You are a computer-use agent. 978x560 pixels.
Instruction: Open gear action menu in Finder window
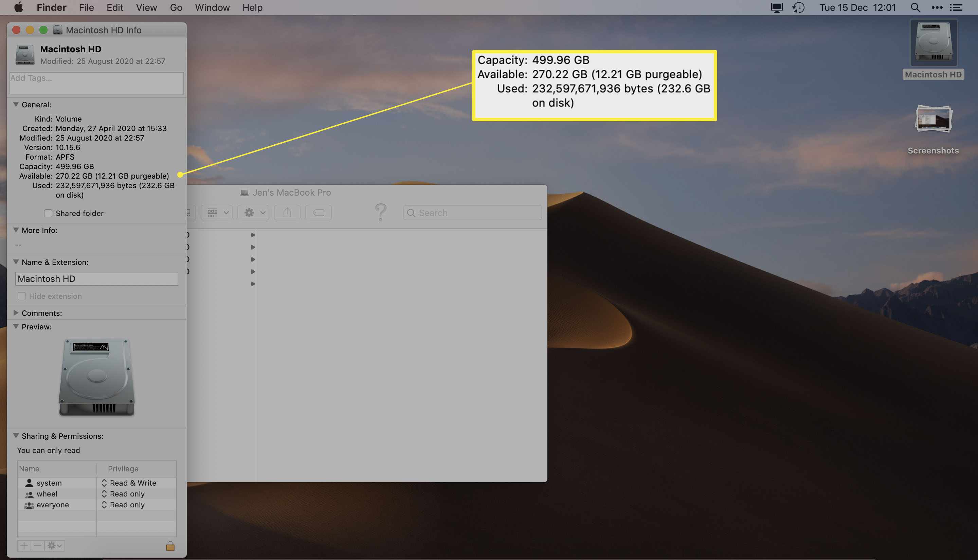(x=253, y=212)
